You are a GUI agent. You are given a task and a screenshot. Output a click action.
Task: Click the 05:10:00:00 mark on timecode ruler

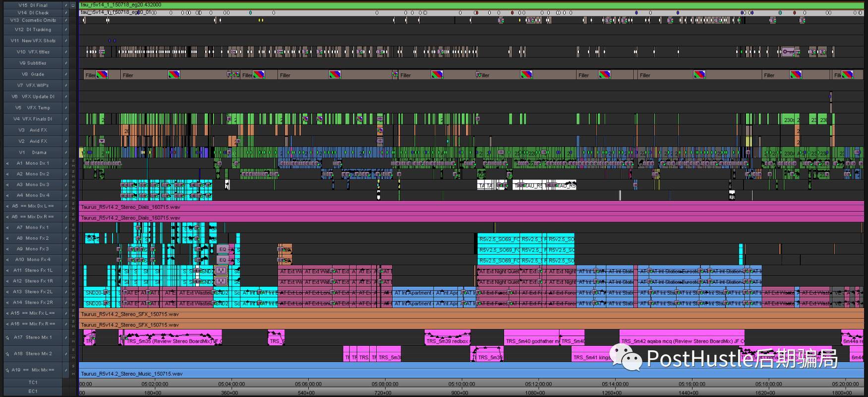point(462,384)
